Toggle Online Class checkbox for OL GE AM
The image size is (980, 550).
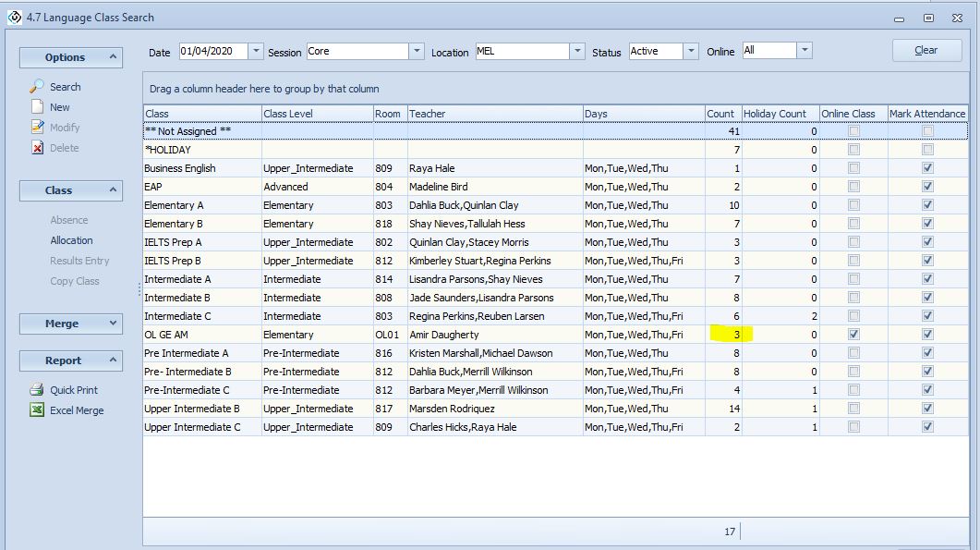tap(854, 335)
